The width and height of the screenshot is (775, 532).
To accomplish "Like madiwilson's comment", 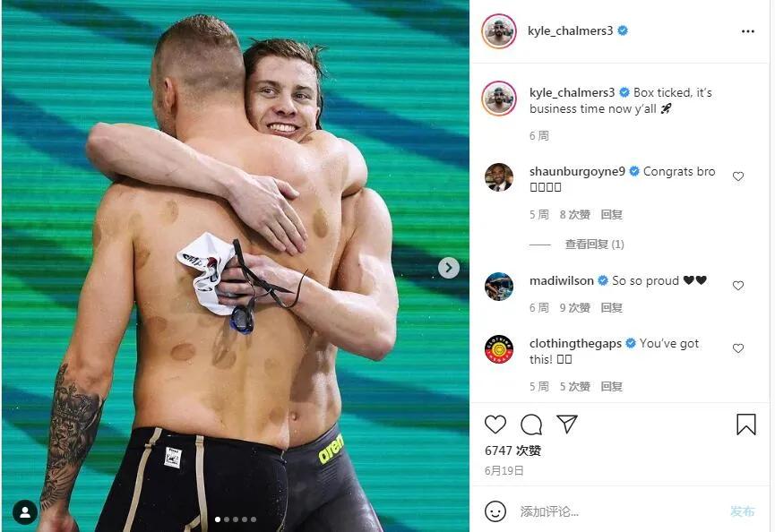I will click(738, 286).
